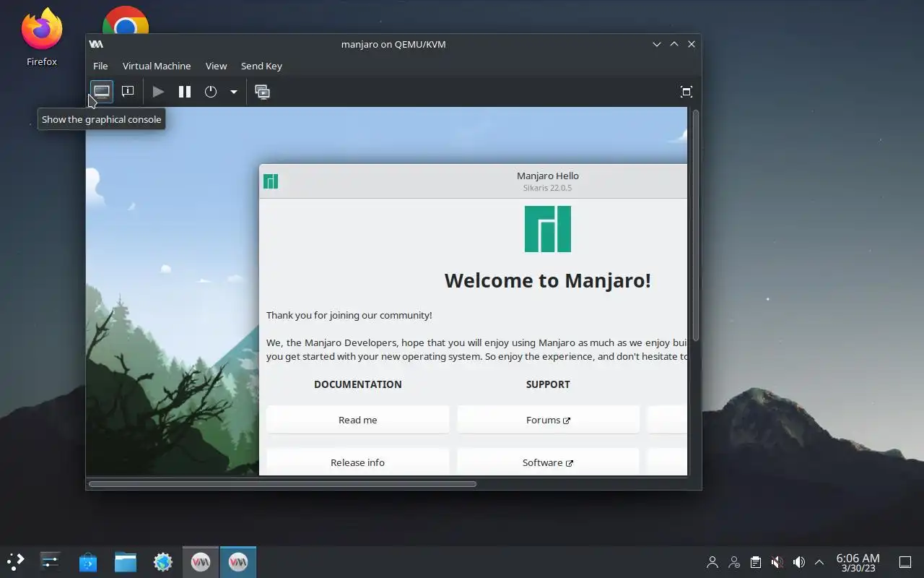Pause the virtual machine
The width and height of the screenshot is (924, 578).
click(x=185, y=92)
